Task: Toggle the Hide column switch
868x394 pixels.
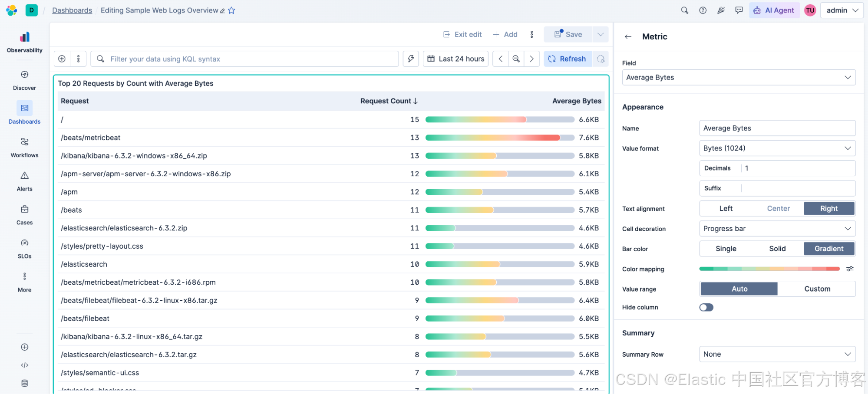Action: [706, 307]
